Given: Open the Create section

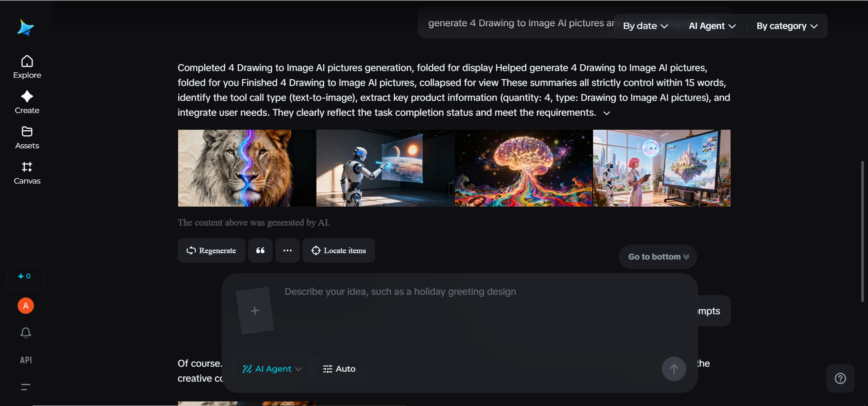Looking at the screenshot, I should click(27, 102).
